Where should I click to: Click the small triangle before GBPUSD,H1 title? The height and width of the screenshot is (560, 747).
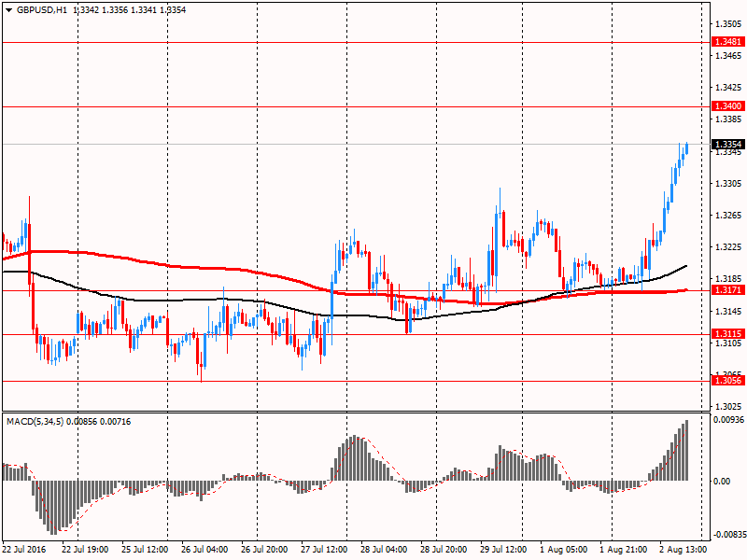click(8, 10)
